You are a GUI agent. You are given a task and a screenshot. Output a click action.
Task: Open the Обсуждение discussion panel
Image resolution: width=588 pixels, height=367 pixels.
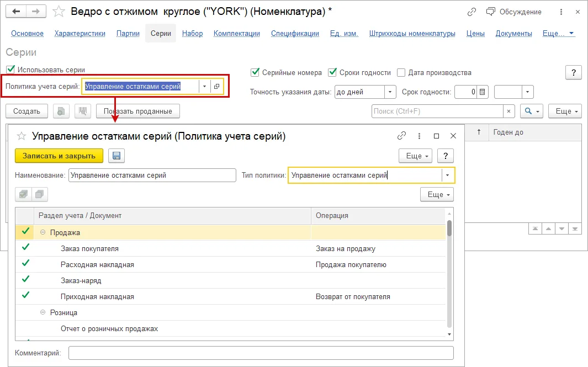click(x=514, y=12)
